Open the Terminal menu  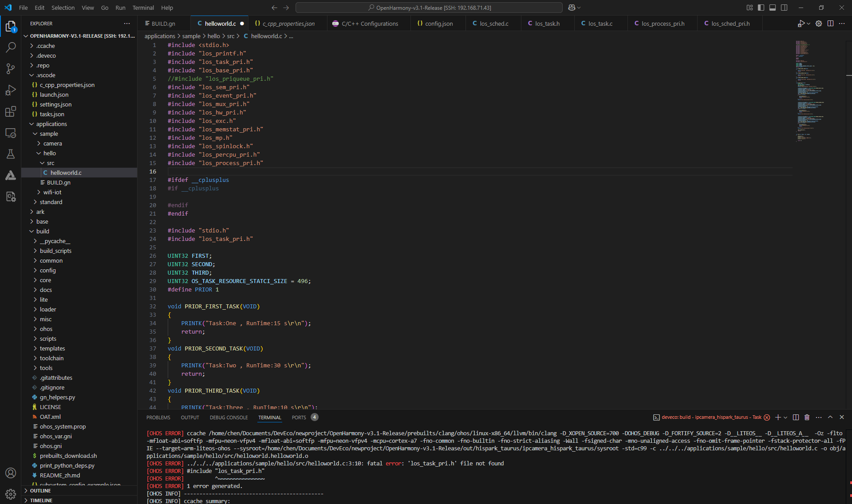click(x=143, y=8)
